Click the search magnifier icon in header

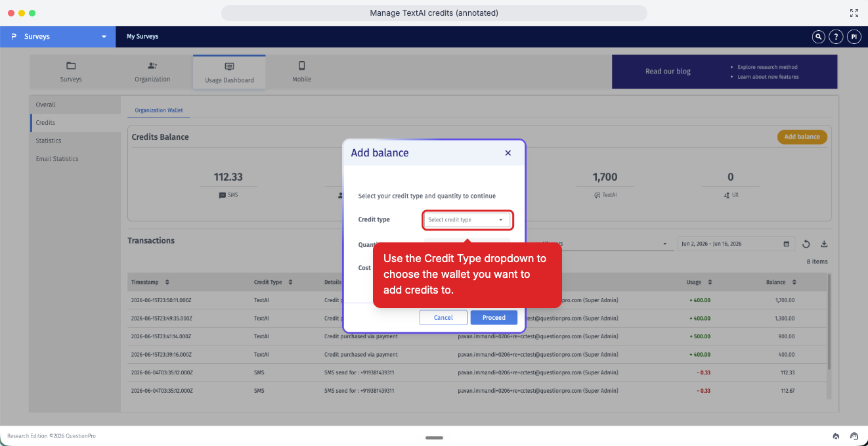tap(818, 37)
